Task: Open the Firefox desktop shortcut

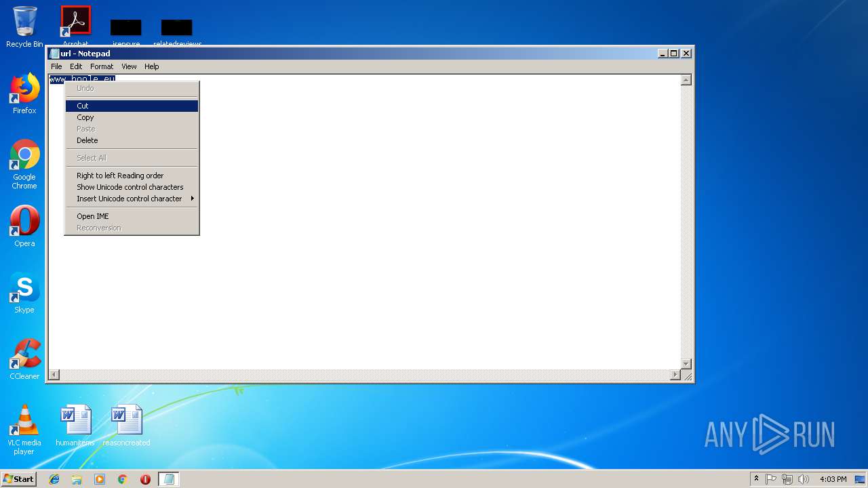Action: tap(24, 94)
